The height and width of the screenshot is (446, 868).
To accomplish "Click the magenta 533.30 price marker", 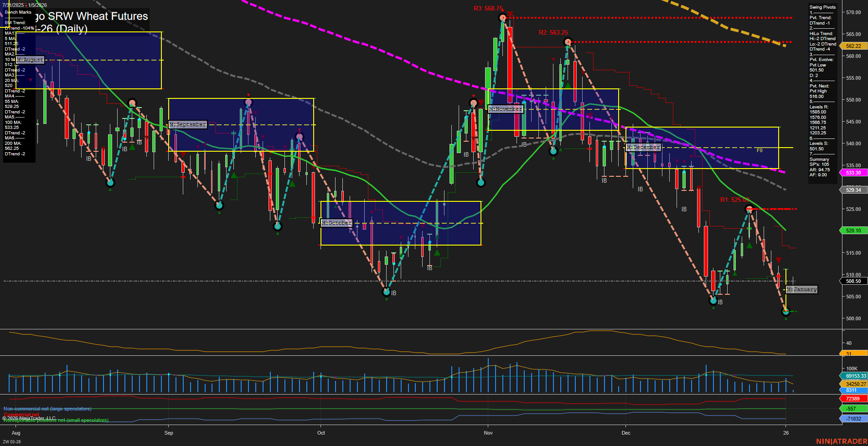I will click(x=852, y=173).
